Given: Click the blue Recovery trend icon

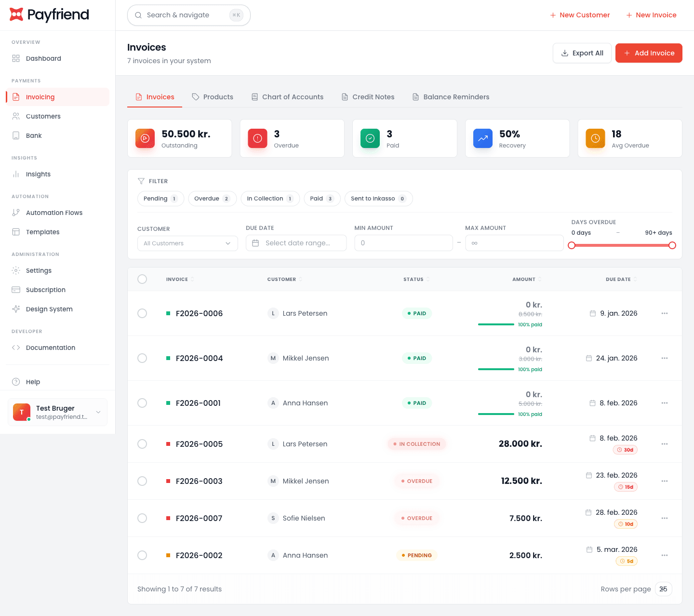Looking at the screenshot, I should point(482,138).
